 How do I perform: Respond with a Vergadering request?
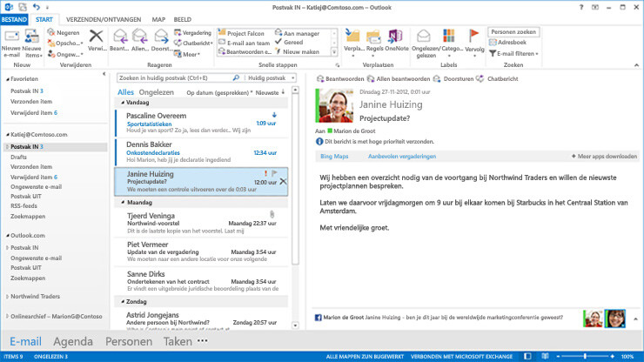pyautogui.click(x=192, y=32)
